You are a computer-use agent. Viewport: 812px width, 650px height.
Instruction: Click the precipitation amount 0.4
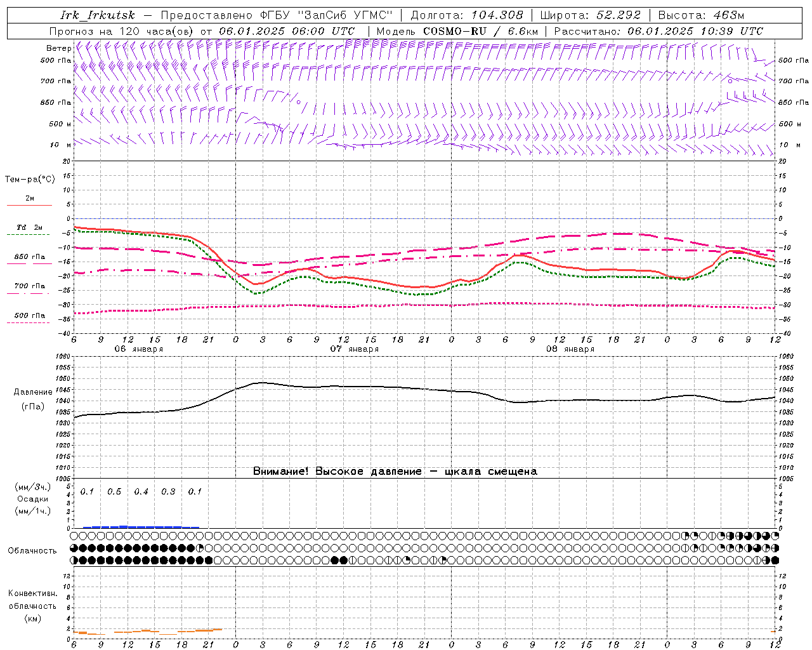(141, 491)
